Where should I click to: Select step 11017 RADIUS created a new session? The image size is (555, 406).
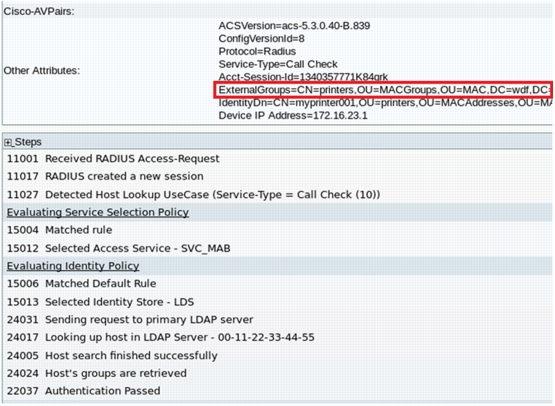[105, 176]
